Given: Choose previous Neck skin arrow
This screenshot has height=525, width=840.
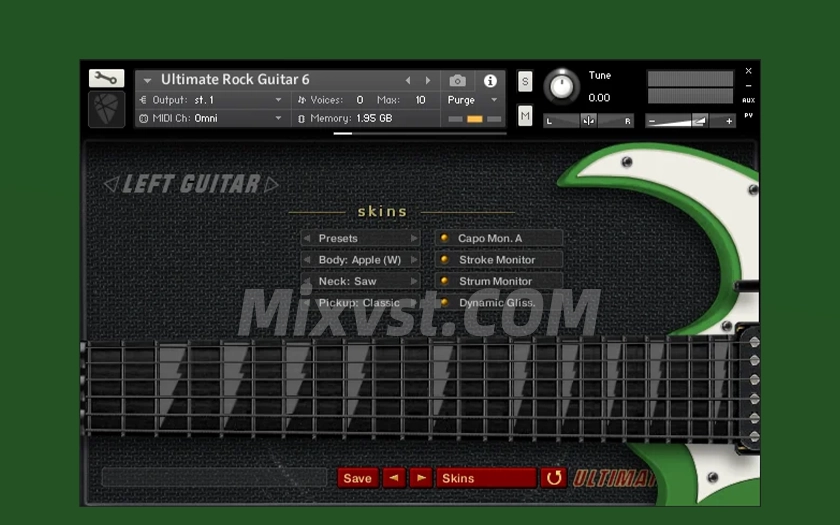Looking at the screenshot, I should pyautogui.click(x=307, y=281).
